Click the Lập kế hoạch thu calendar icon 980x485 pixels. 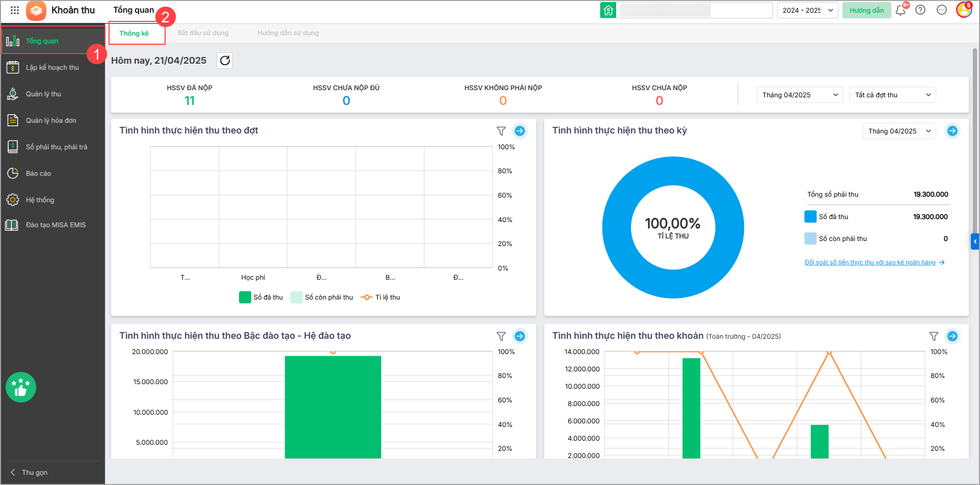point(13,67)
